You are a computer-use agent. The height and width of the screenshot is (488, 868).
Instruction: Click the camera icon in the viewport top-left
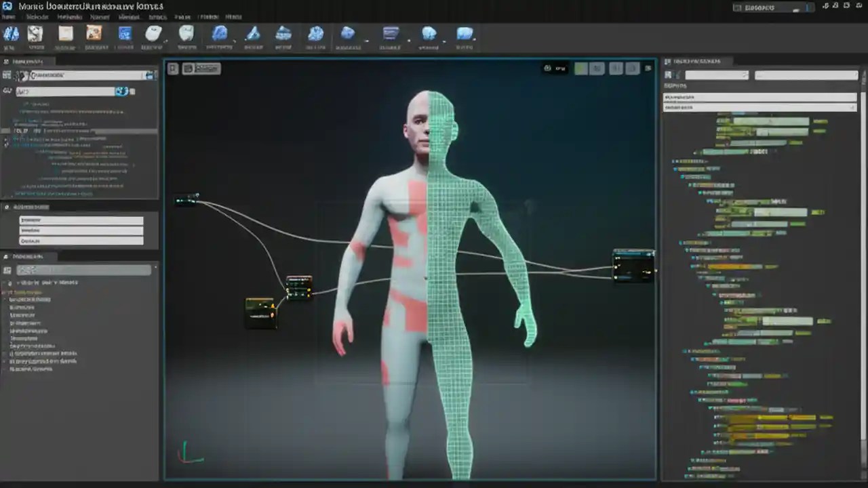pos(173,68)
